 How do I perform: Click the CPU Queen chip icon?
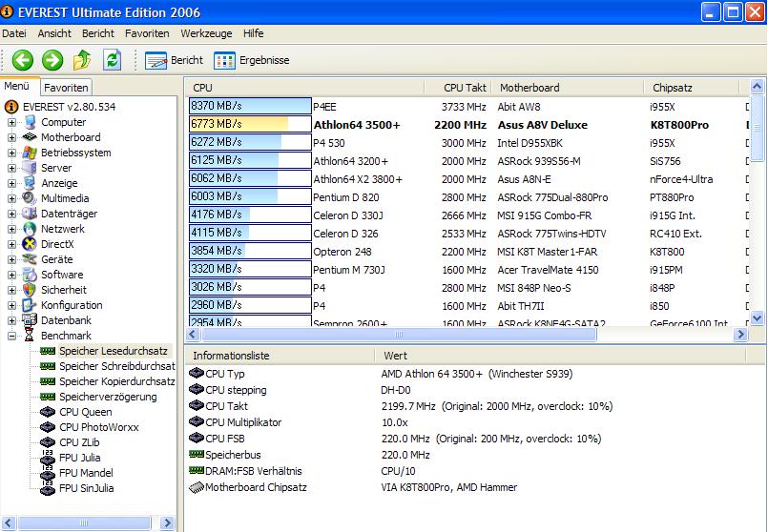(x=48, y=412)
